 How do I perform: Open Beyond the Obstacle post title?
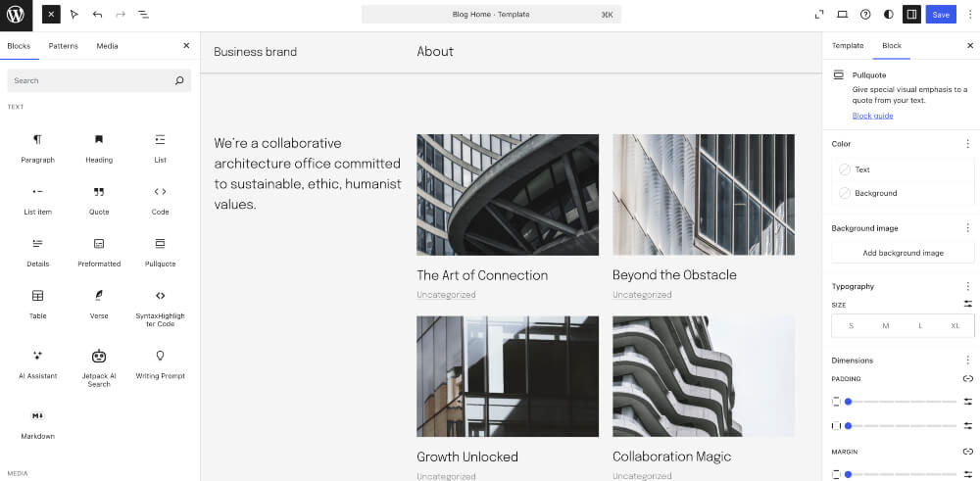674,275
